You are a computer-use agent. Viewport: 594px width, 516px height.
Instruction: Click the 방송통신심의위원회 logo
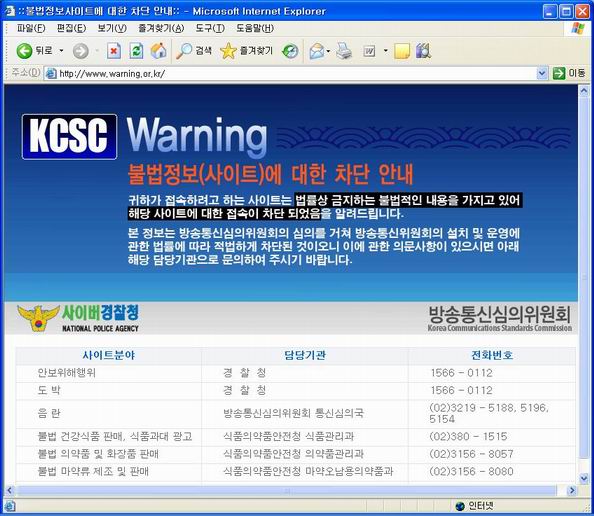(x=500, y=318)
